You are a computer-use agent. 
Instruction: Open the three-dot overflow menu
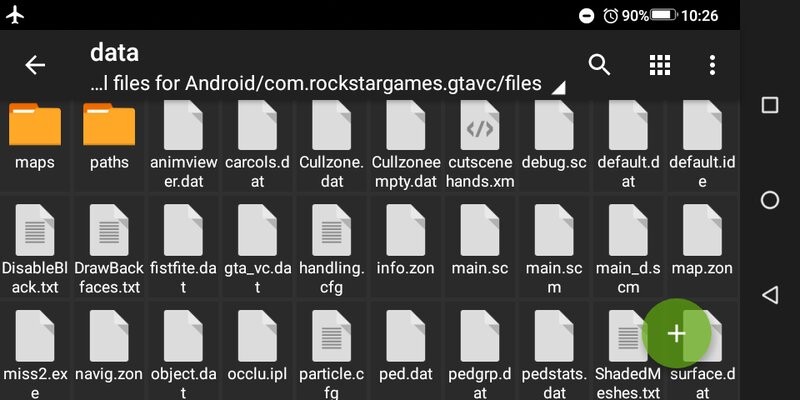(712, 65)
